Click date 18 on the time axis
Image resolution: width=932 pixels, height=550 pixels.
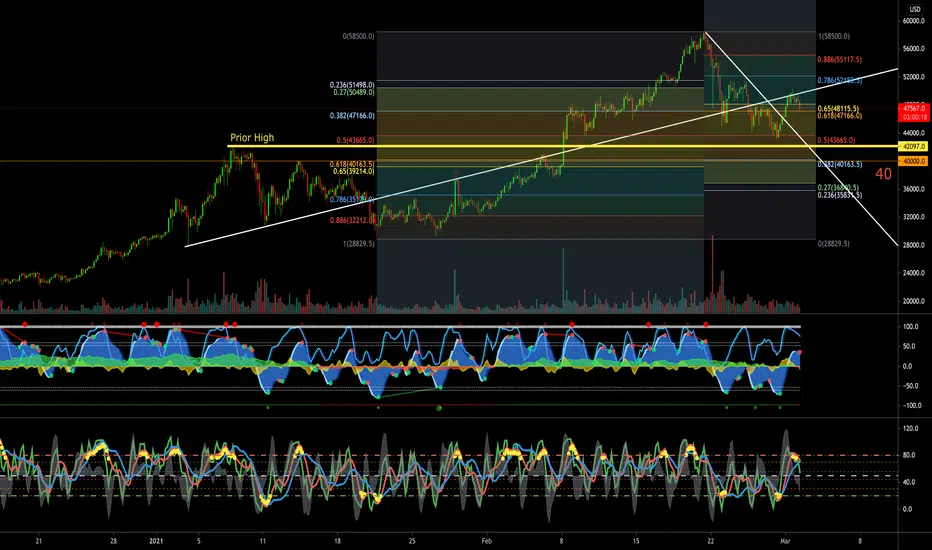coord(338,541)
